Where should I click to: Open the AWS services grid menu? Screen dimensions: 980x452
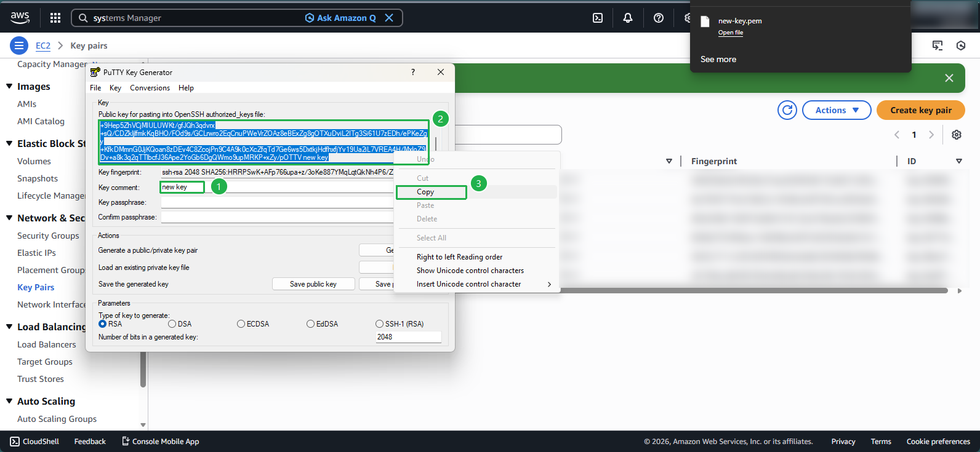(55, 18)
